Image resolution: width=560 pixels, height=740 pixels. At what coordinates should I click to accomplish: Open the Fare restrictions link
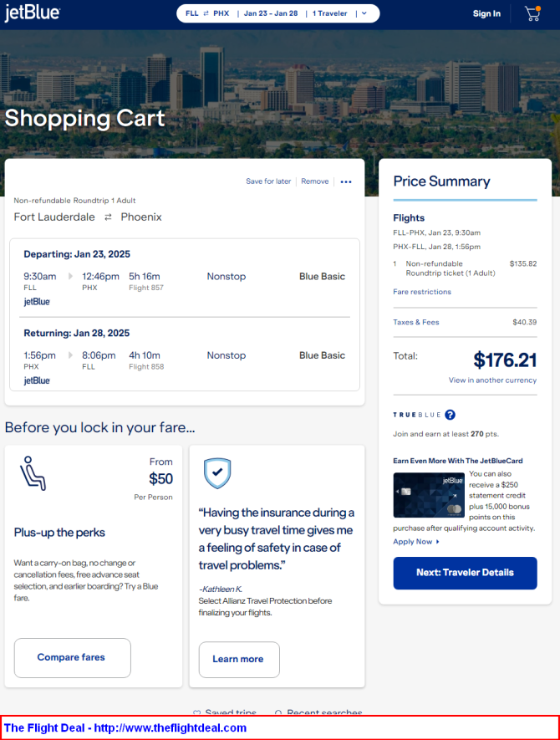[422, 292]
